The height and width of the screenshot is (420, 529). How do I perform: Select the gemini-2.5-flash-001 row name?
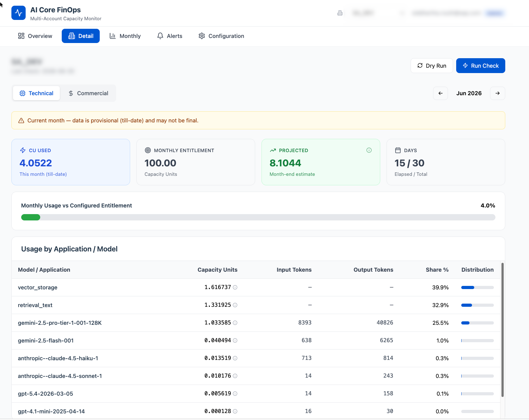pos(46,341)
